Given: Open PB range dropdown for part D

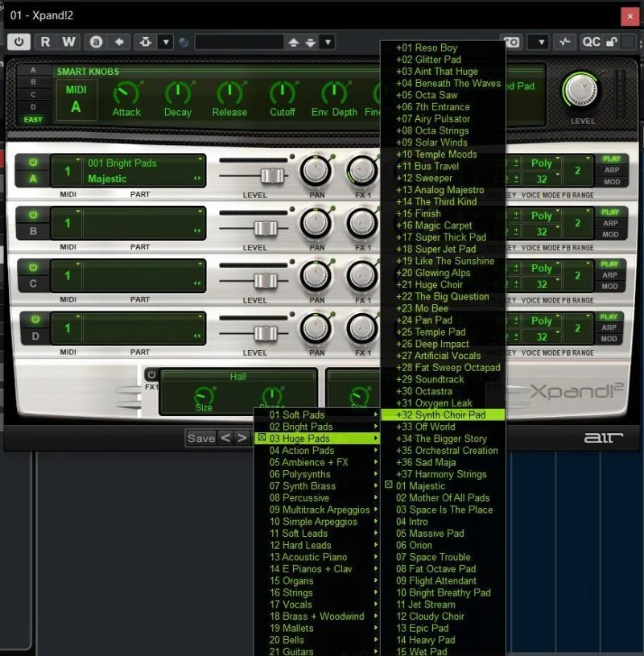Looking at the screenshot, I should tap(578, 328).
